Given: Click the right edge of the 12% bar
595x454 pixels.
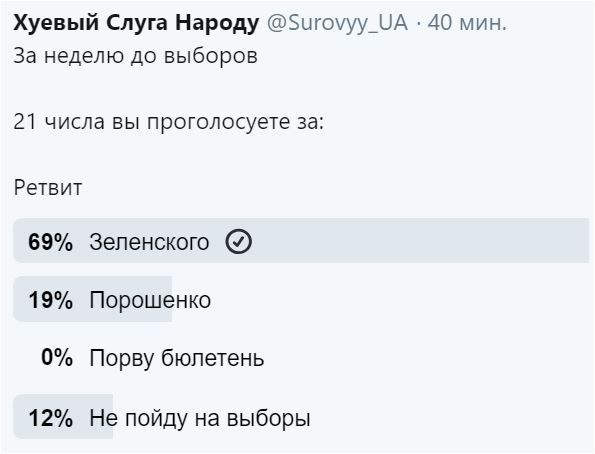Looking at the screenshot, I should (x=110, y=416).
